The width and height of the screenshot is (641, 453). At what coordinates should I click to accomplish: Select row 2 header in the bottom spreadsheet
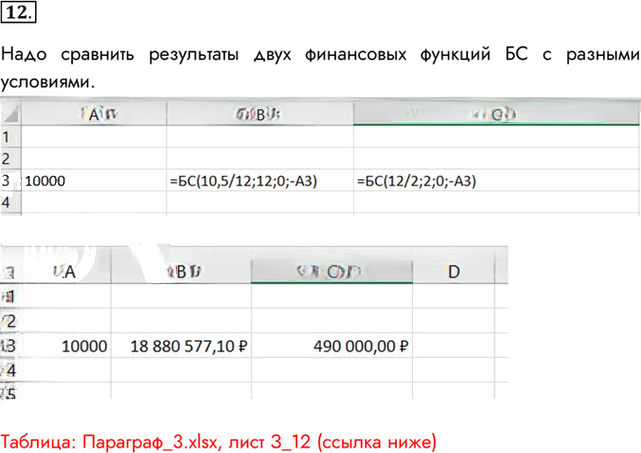tap(9, 321)
